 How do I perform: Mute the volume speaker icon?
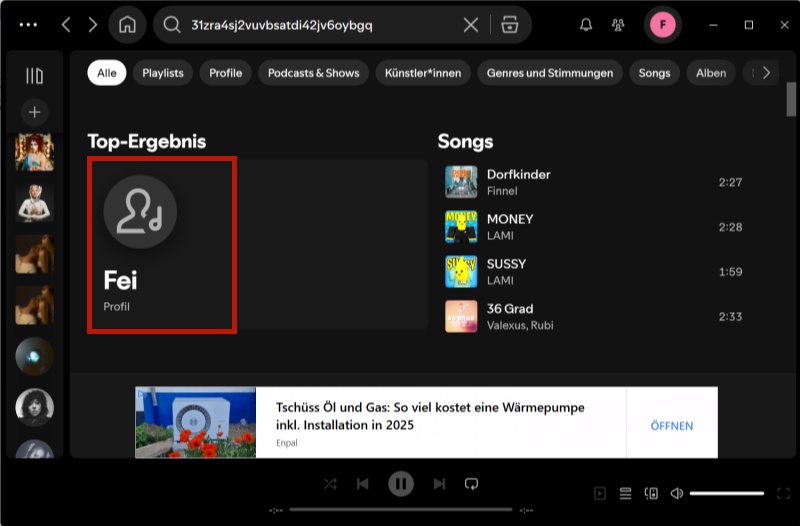click(x=677, y=493)
